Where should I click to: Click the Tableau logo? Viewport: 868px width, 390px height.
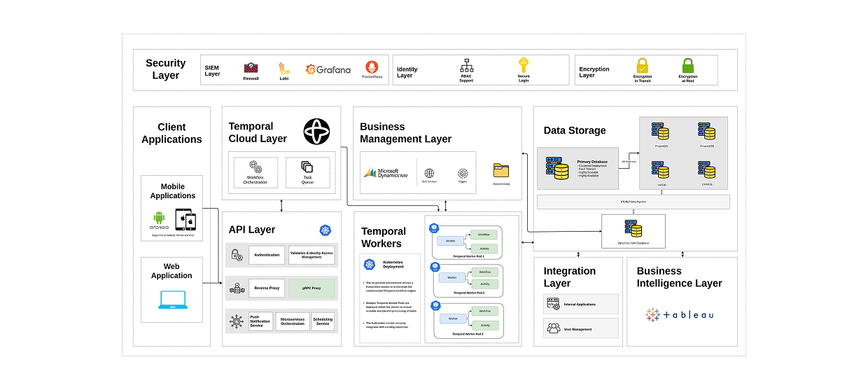[x=680, y=315]
